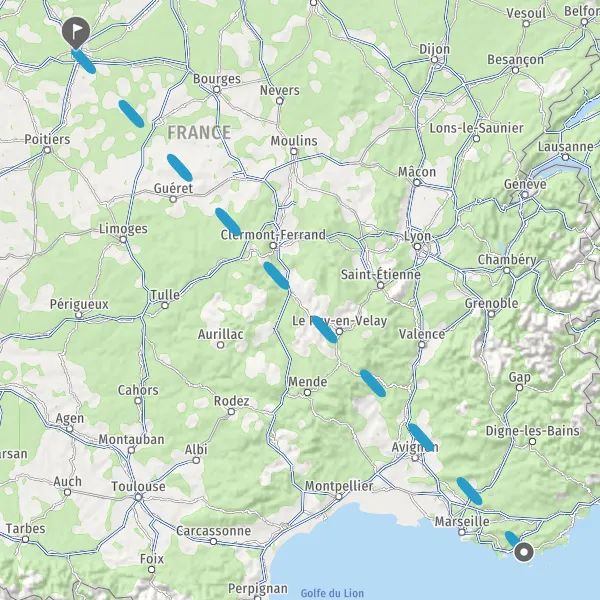Click the Besançon city dot
Viewport: 600px width, 600px height.
[x=515, y=70]
